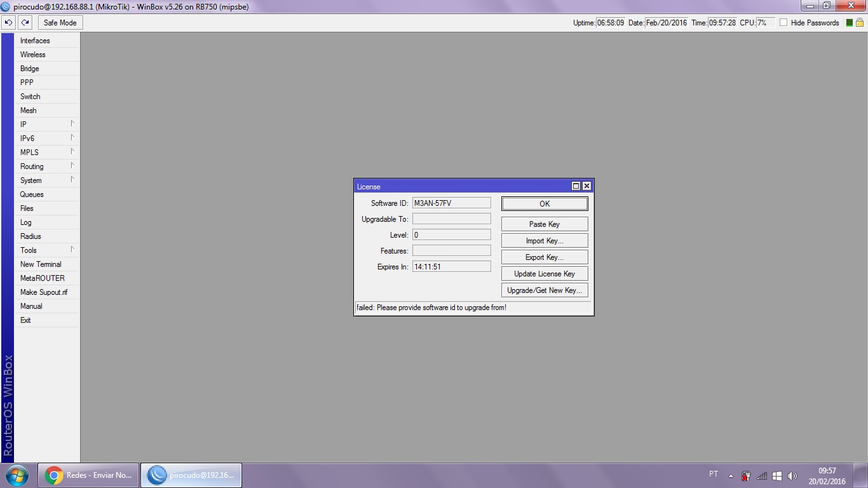Image resolution: width=868 pixels, height=488 pixels.
Task: Select the WinBox taskbar button
Action: pos(191,475)
